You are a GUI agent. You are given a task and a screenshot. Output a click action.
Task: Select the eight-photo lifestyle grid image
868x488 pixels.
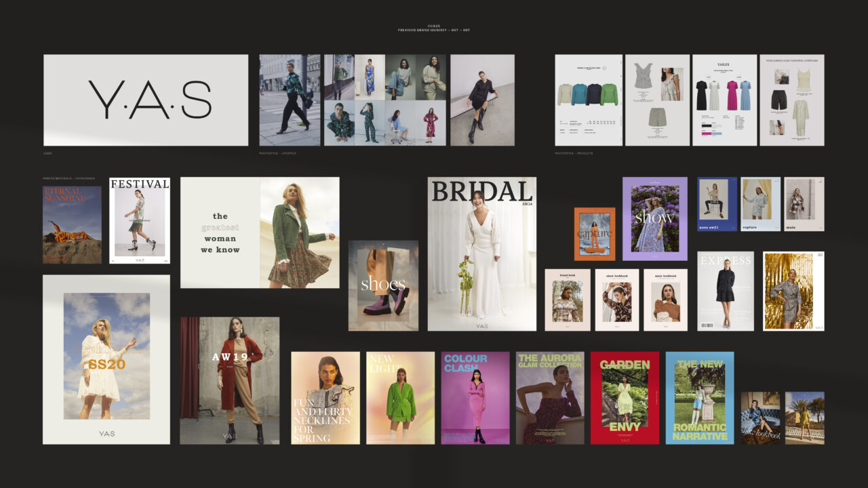tap(385, 100)
